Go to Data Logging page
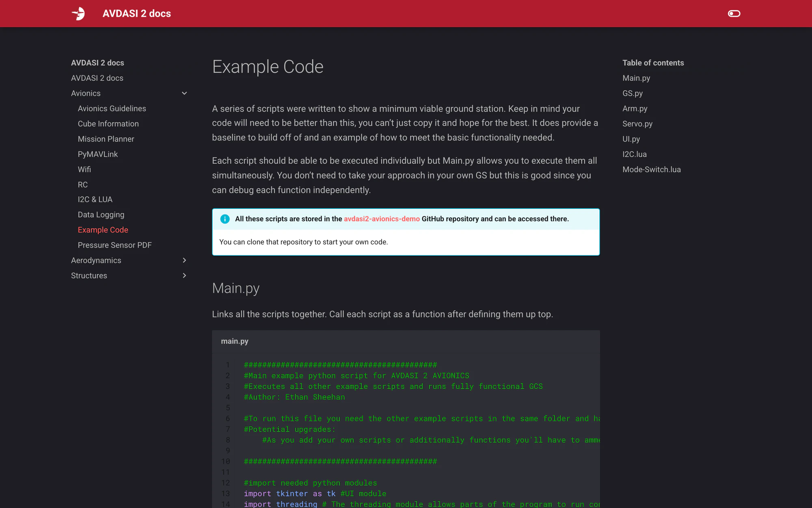The image size is (812, 508). pyautogui.click(x=101, y=215)
